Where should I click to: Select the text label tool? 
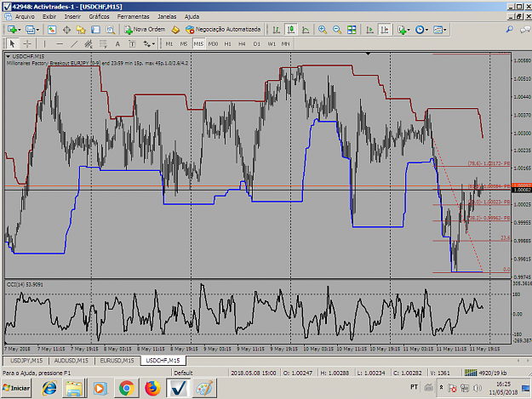[x=132, y=43]
